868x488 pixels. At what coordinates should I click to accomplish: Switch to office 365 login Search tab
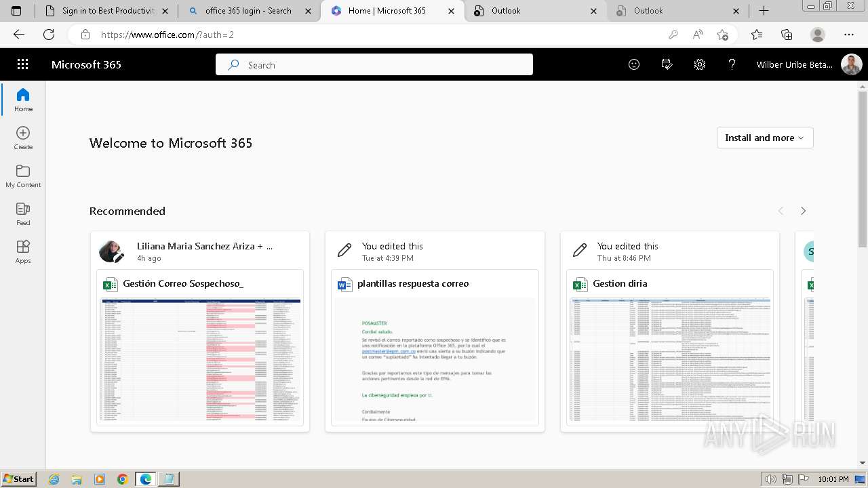[x=250, y=11]
